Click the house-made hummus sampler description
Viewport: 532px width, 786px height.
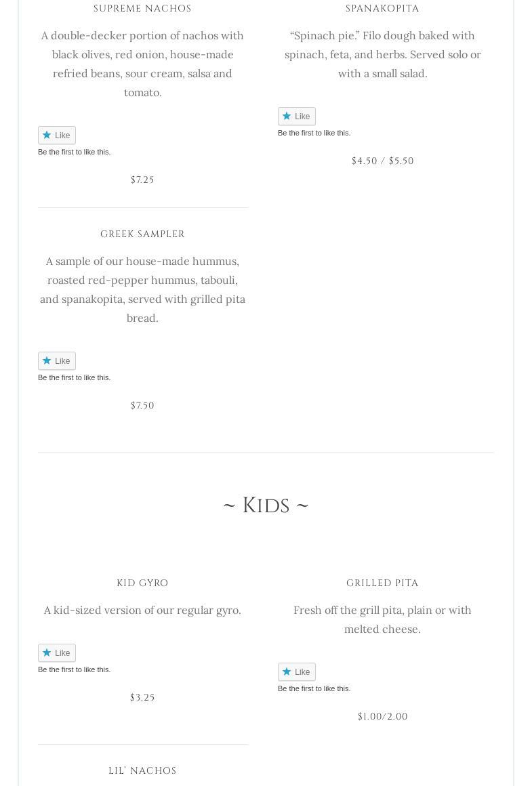tap(142, 289)
